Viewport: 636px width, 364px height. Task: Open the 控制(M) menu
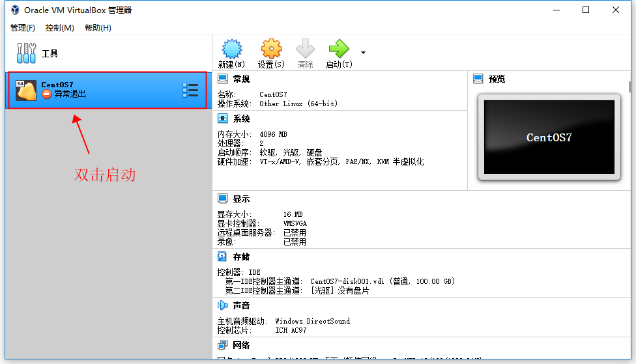[x=60, y=27]
